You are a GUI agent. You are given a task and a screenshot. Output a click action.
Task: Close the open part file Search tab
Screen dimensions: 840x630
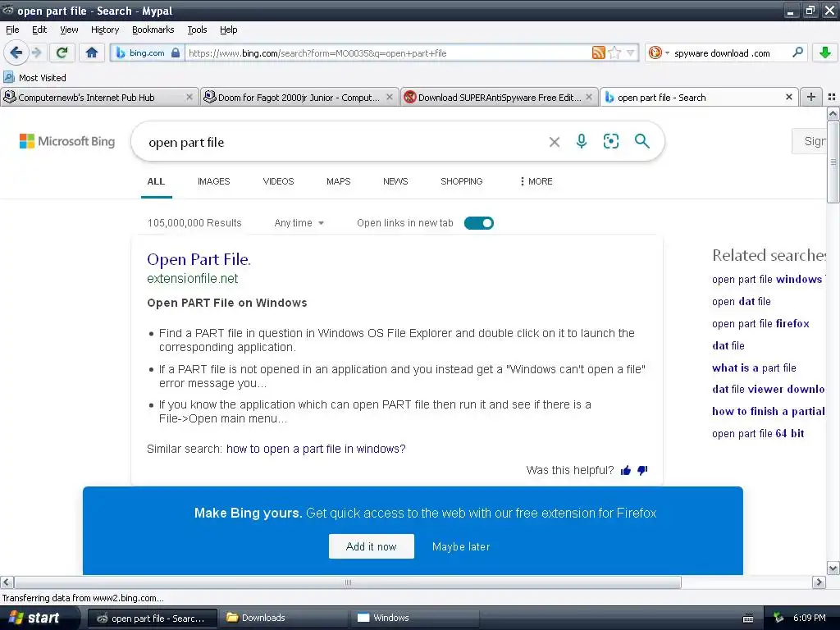788,98
